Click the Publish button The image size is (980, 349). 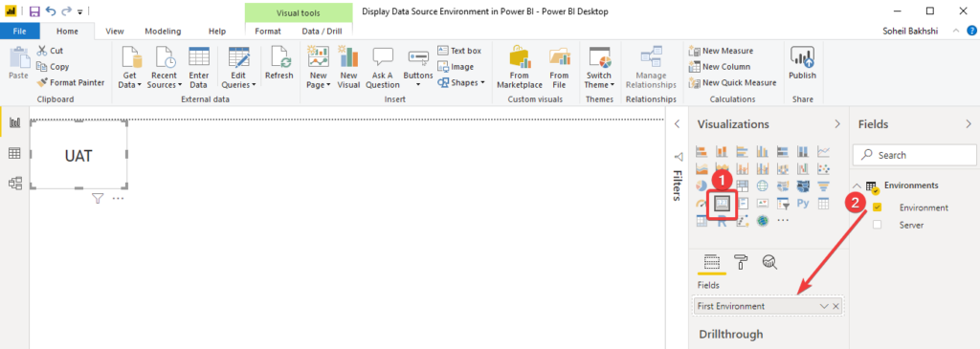(803, 64)
